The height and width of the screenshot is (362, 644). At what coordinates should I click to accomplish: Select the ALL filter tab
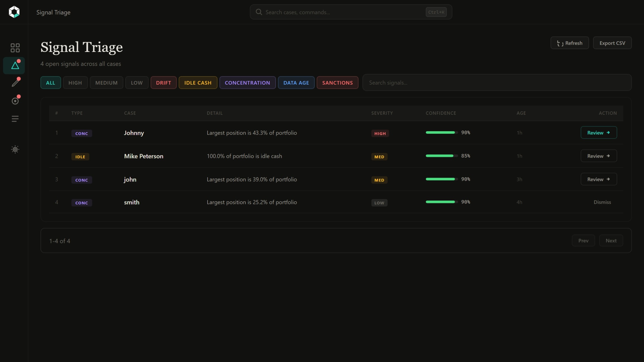[x=51, y=83]
